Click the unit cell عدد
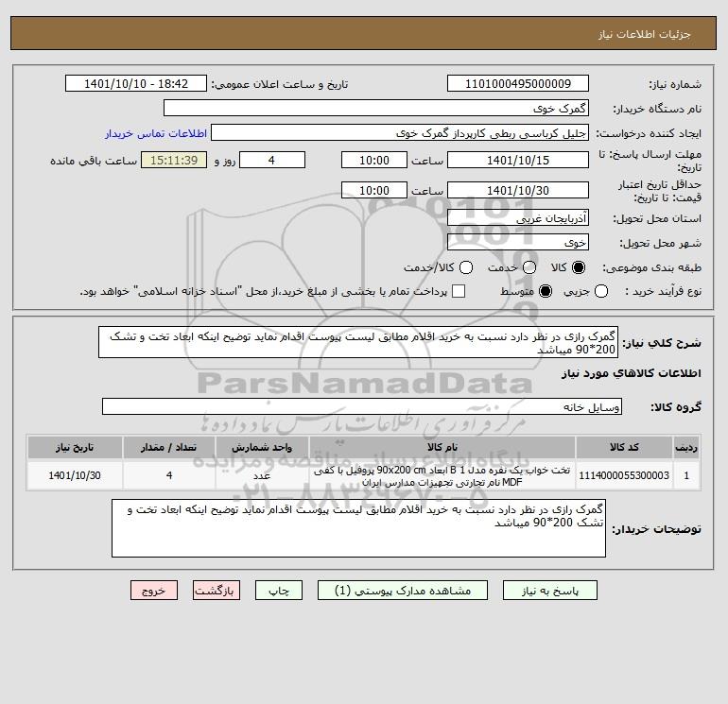Image resolution: width=728 pixels, height=704 pixels. click(262, 475)
